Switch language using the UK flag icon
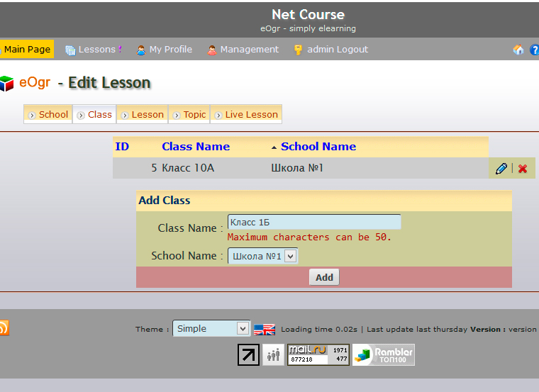The height and width of the screenshot is (392, 539). 264,329
